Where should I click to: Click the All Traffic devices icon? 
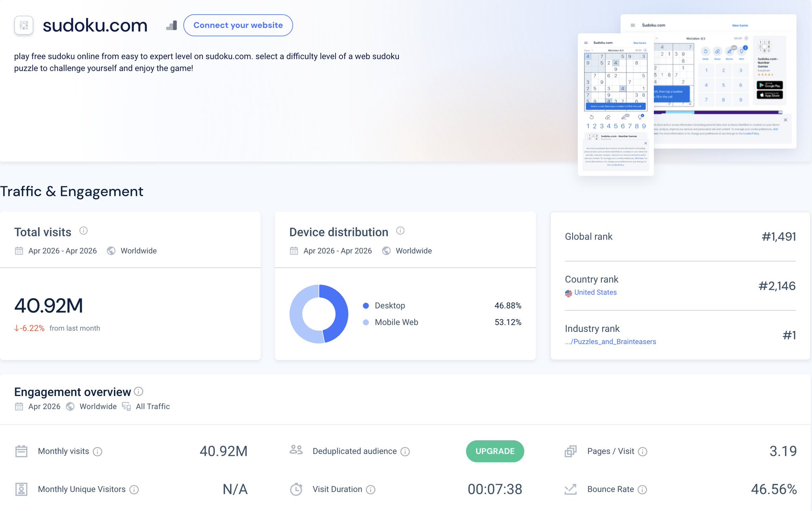tap(126, 406)
